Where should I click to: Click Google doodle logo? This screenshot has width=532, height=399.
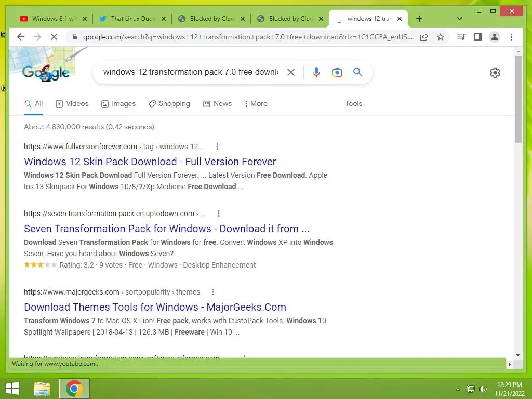coord(46,72)
